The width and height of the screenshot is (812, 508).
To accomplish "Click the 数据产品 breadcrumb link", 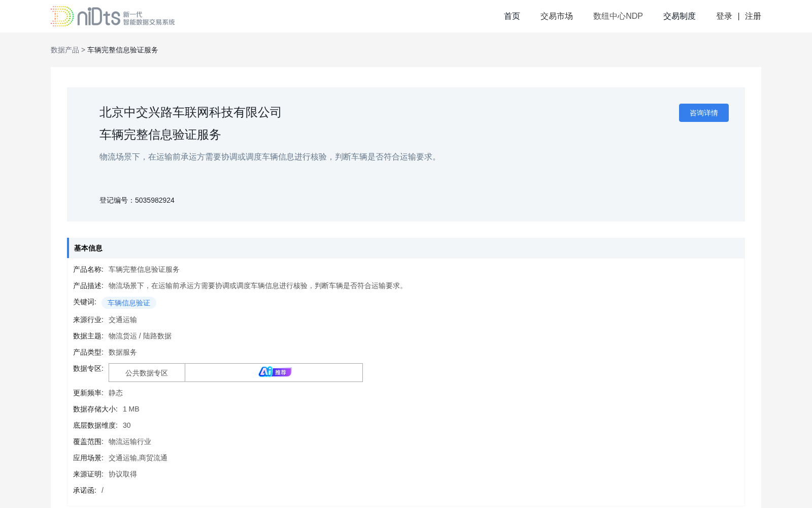I will point(65,50).
